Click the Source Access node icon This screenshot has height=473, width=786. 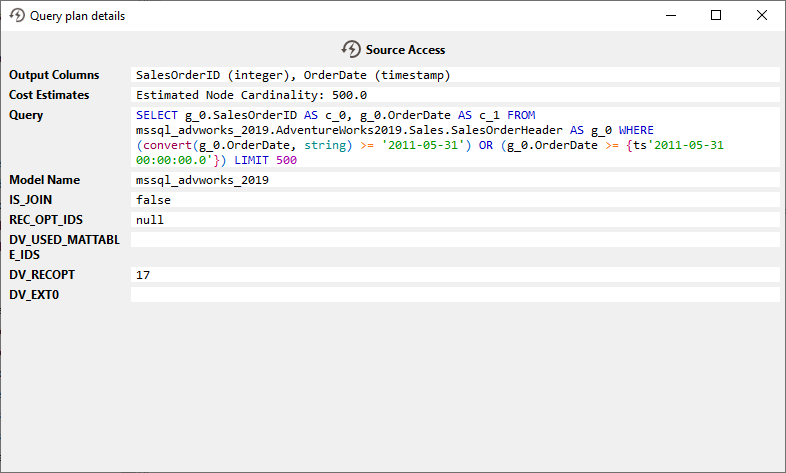coord(351,49)
